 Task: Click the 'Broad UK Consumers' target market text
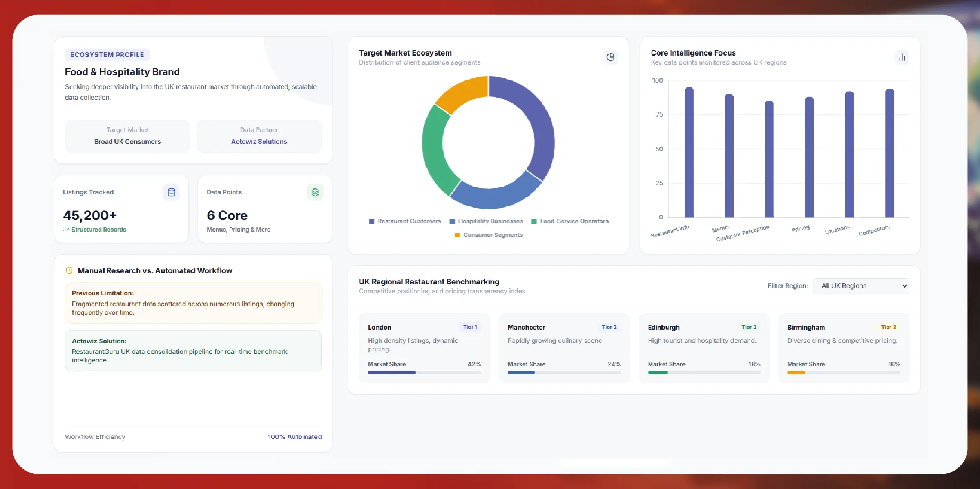[x=127, y=141]
